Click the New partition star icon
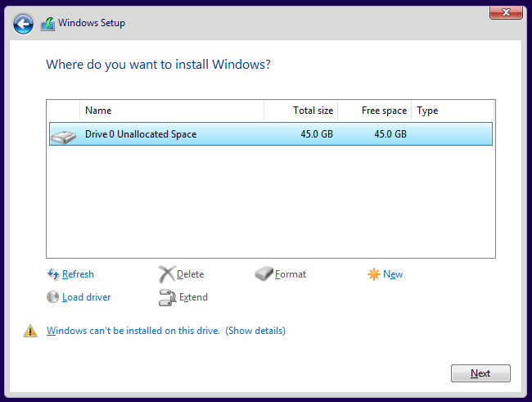The height and width of the screenshot is (402, 532). click(374, 274)
